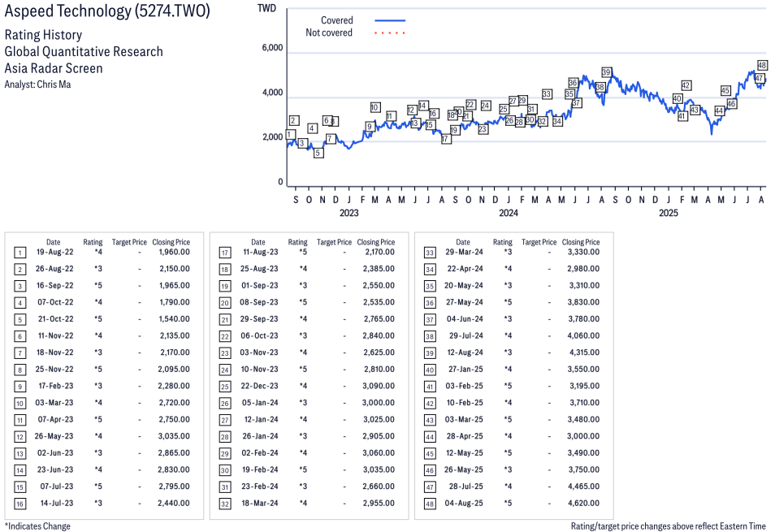Select chart marker 24 on the graph
Viewport: 775px width, 532px height.
coord(485,106)
